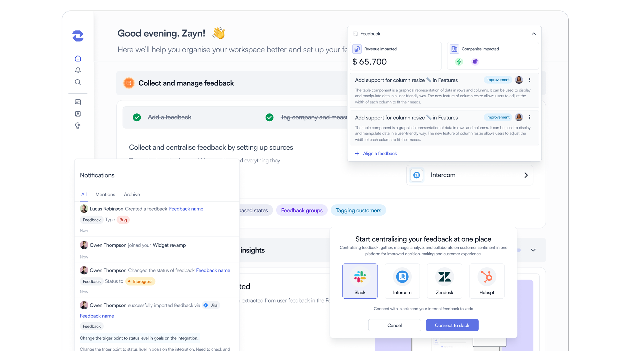Select the Zendesk integration option
This screenshot has width=644, height=351.
pos(444,281)
